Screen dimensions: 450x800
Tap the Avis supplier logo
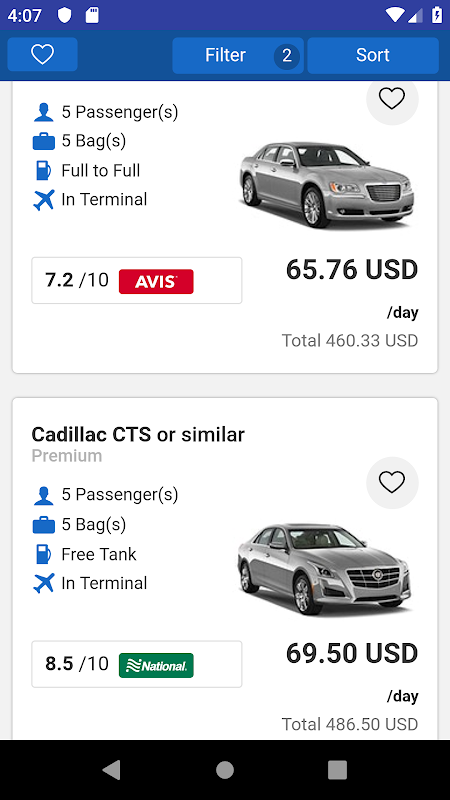tap(156, 281)
